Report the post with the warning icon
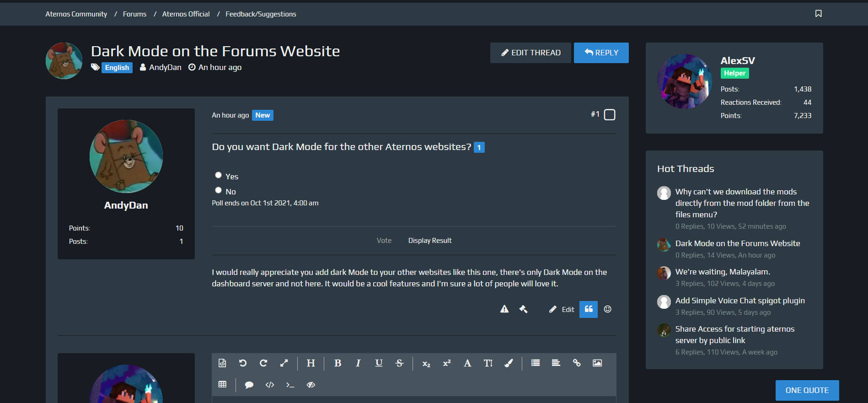Viewport: 868px width, 403px height. [x=504, y=309]
